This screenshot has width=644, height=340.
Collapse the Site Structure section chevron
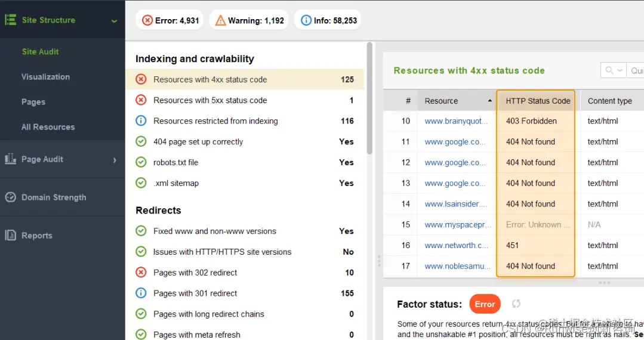click(x=114, y=21)
